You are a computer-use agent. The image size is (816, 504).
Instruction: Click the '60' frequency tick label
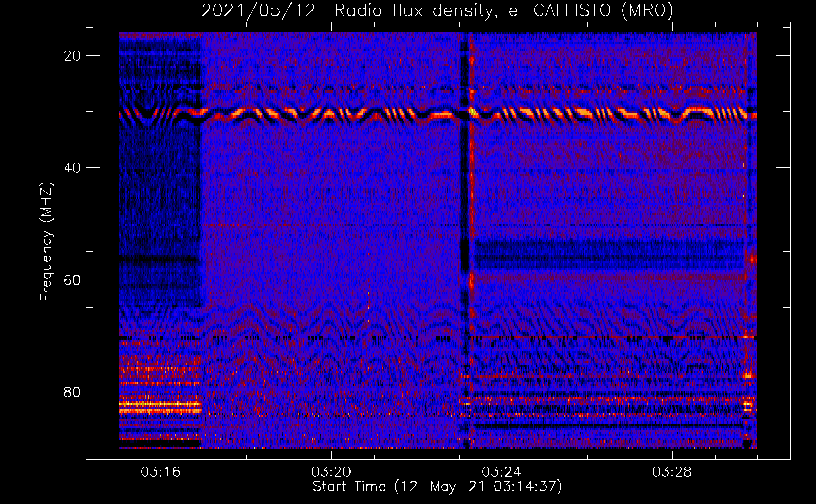coord(73,280)
